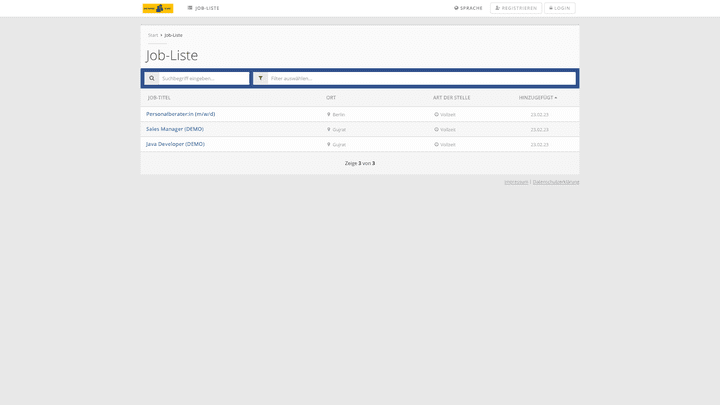This screenshot has width=720, height=405.
Task: Open Job-Liste in the top navigation
Action: point(203,8)
